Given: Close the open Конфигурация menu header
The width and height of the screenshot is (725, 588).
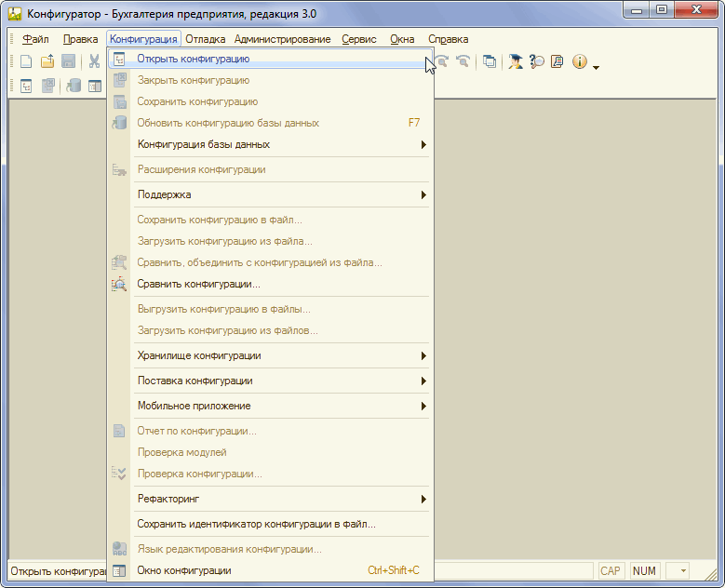Looking at the screenshot, I should 143,39.
